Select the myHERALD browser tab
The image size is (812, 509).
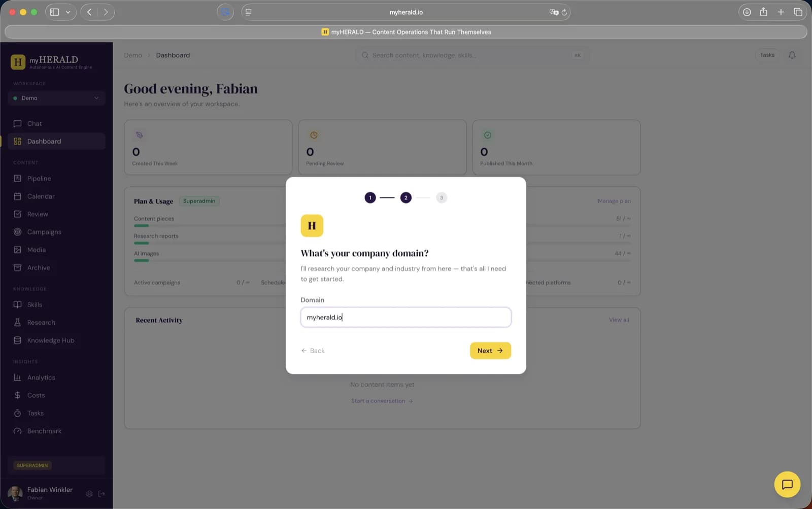(406, 32)
